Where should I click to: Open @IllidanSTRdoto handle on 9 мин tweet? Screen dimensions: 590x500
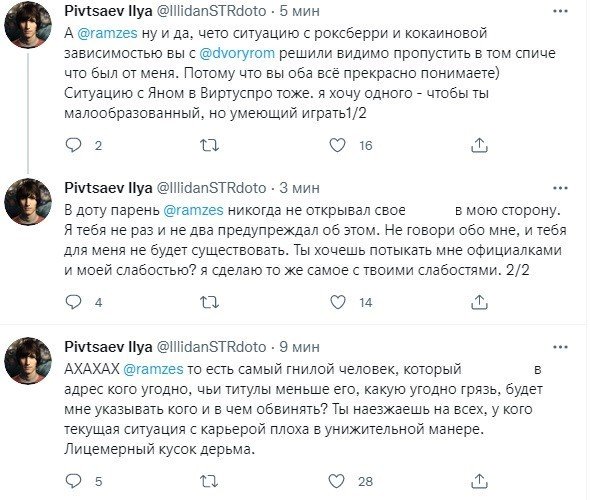point(211,347)
